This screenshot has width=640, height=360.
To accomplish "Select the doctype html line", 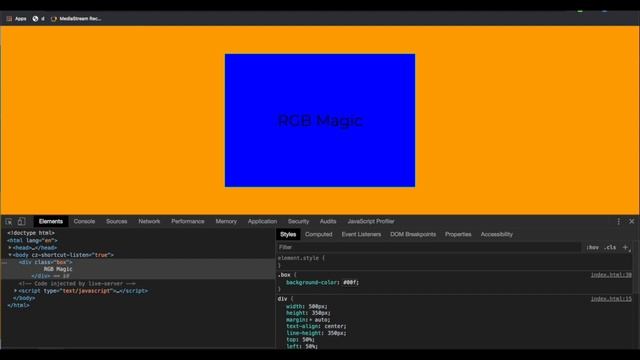I will pyautogui.click(x=31, y=233).
